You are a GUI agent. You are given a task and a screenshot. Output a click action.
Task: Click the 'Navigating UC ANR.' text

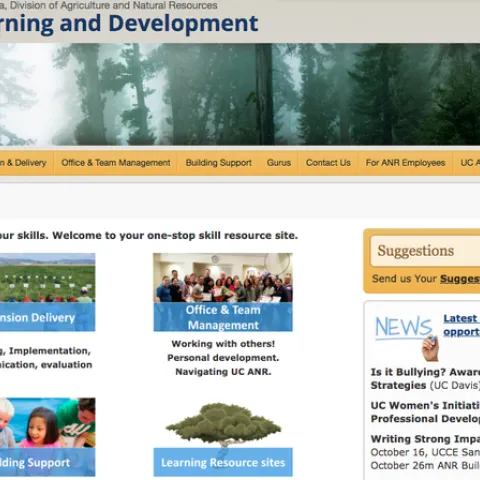click(x=223, y=372)
